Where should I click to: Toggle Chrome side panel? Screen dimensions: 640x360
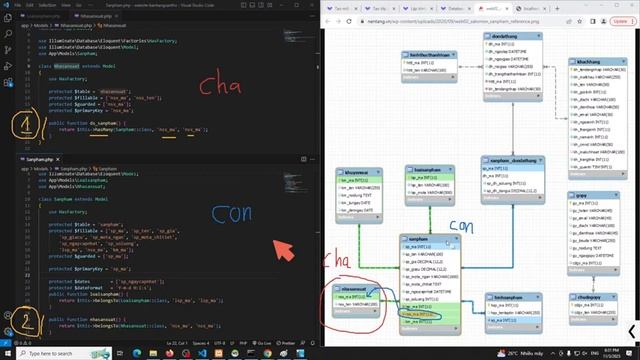(593, 21)
